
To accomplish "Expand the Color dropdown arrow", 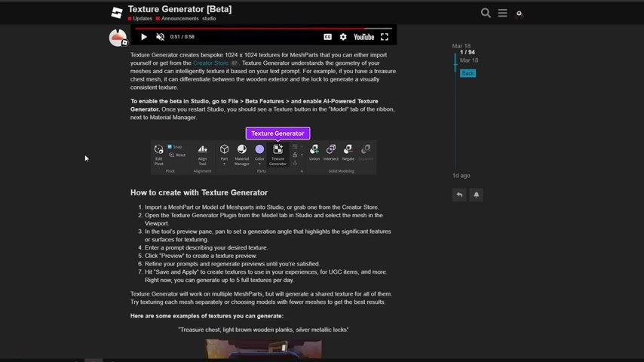I will pyautogui.click(x=259, y=164).
